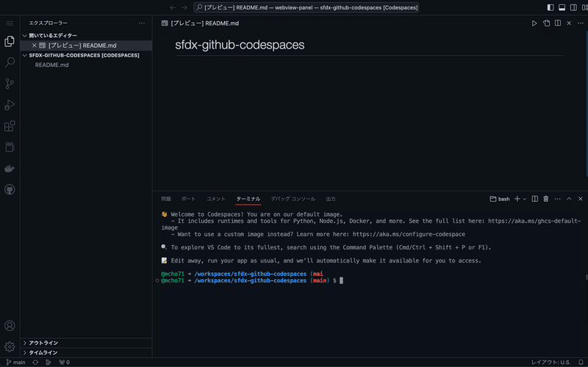Toggle the bottom panel layout icon
588x367 pixels.
point(562,7)
